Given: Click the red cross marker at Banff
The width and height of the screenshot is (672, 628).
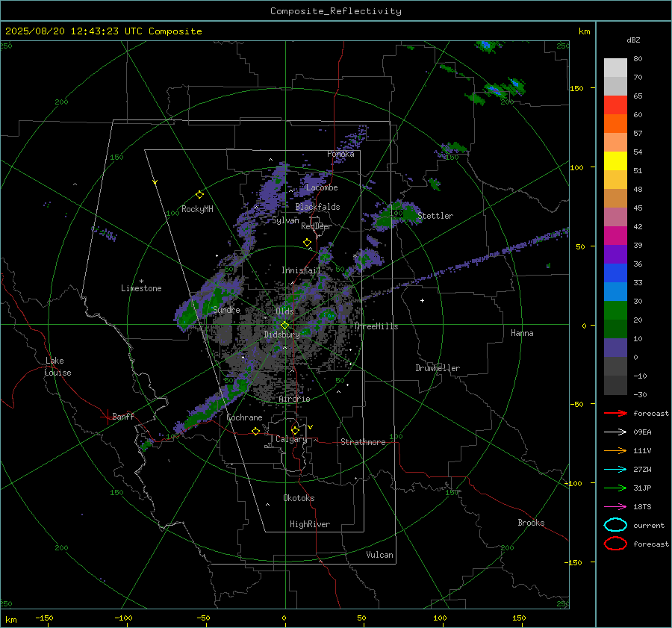Looking at the screenshot, I should point(107,417).
